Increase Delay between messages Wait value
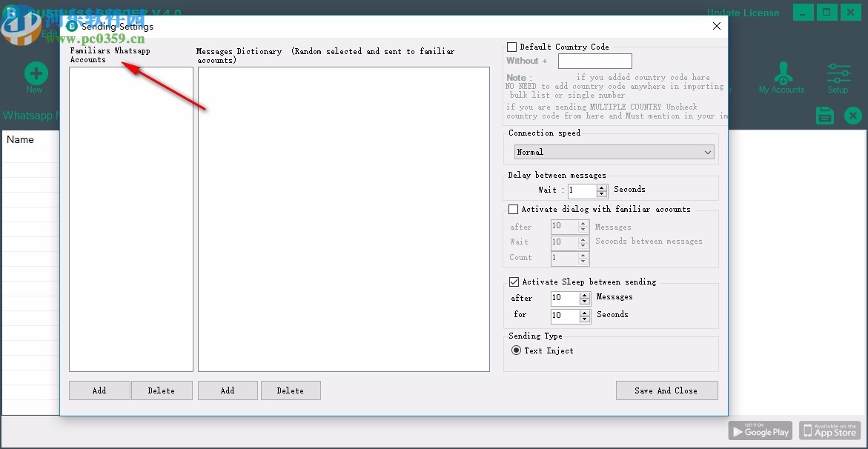The image size is (868, 449). click(x=603, y=187)
